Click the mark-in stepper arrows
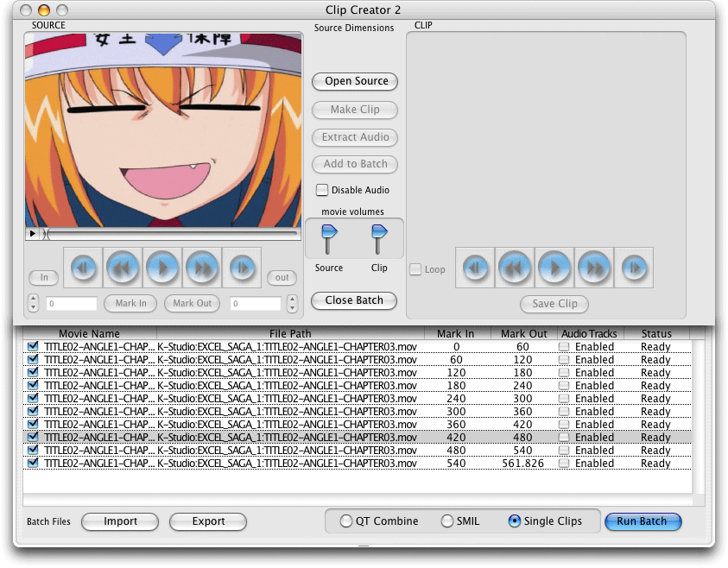728x568 pixels. [x=33, y=303]
